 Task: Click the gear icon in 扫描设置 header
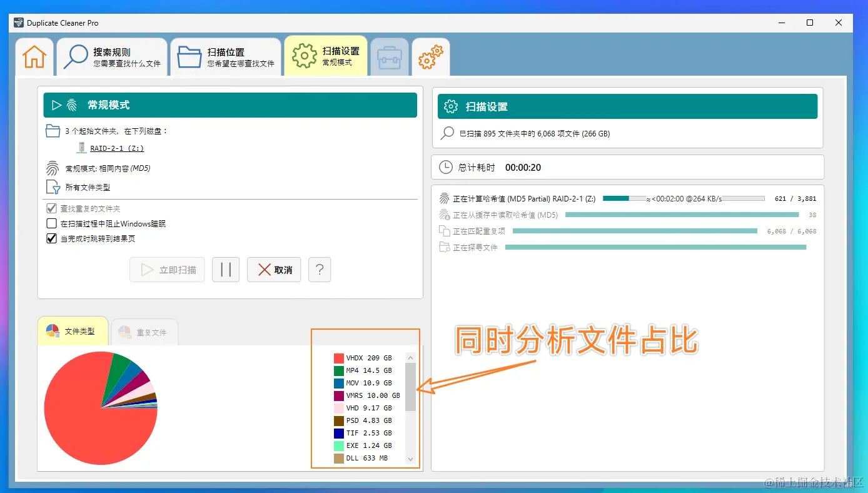point(451,106)
